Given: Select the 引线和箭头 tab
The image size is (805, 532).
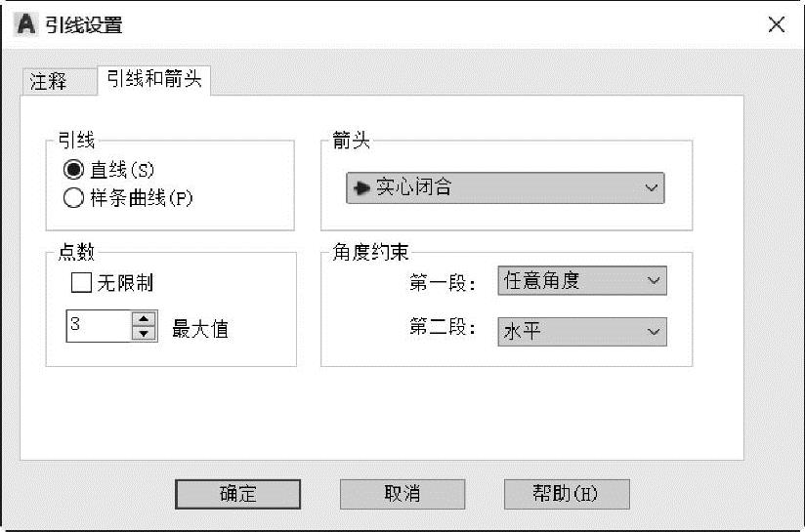Looking at the screenshot, I should (154, 79).
